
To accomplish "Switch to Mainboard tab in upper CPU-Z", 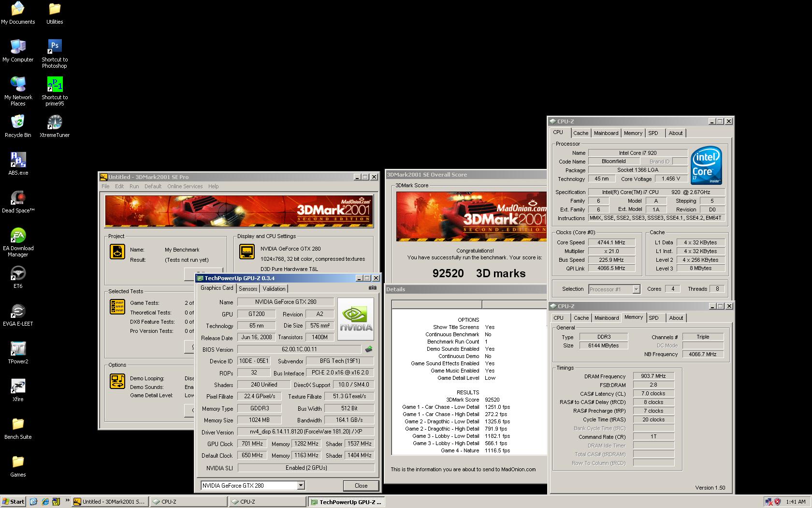I will [x=606, y=133].
